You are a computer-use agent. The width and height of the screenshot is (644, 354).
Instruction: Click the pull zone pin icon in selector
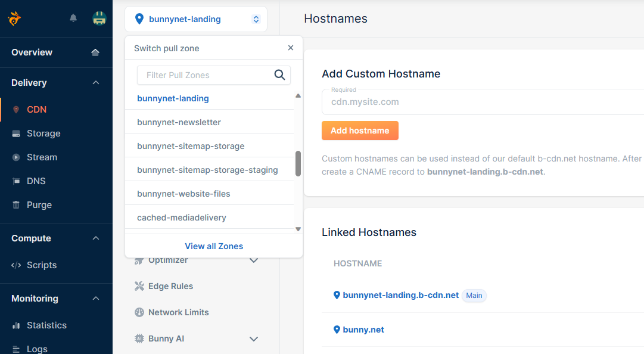coord(139,19)
